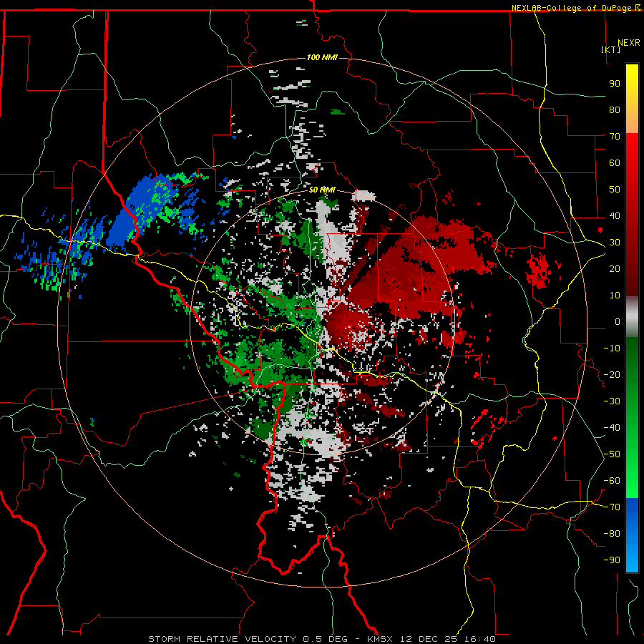Click the 50 NMI range ring label
644x644 pixels.
pos(322,190)
